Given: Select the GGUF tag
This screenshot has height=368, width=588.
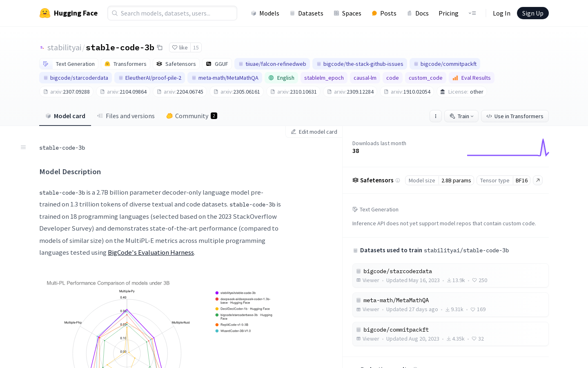Looking at the screenshot, I should [217, 64].
